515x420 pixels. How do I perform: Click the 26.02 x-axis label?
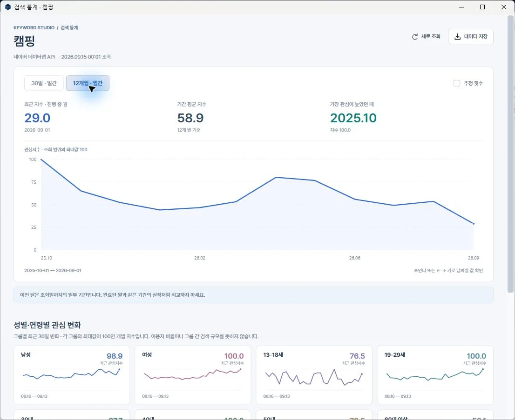click(x=200, y=258)
